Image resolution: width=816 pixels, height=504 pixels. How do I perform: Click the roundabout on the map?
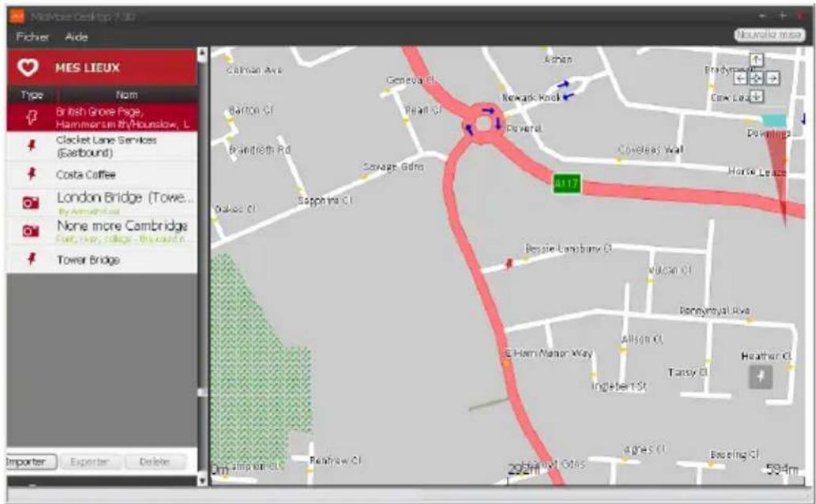point(484,123)
